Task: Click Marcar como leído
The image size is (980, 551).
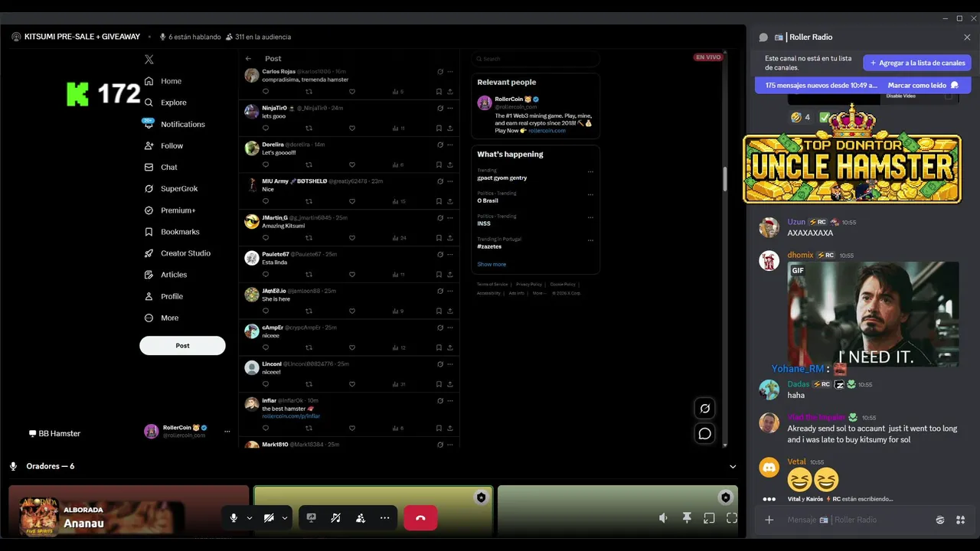Action: (923, 86)
